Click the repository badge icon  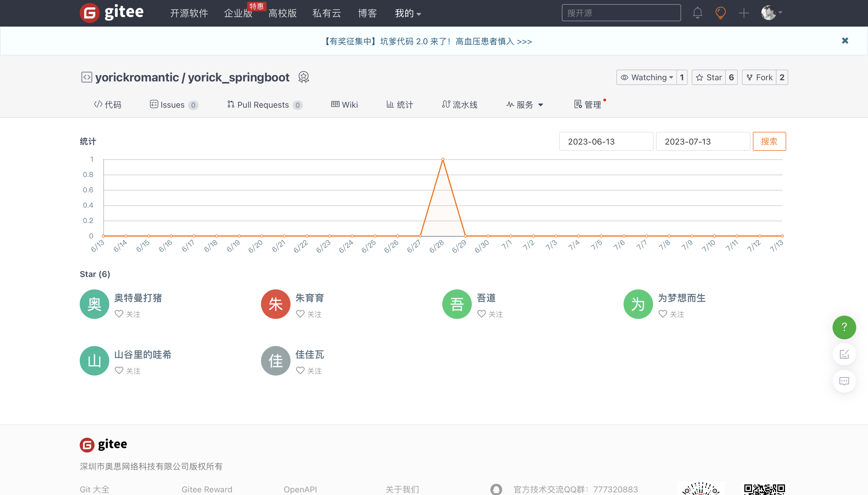pos(304,77)
